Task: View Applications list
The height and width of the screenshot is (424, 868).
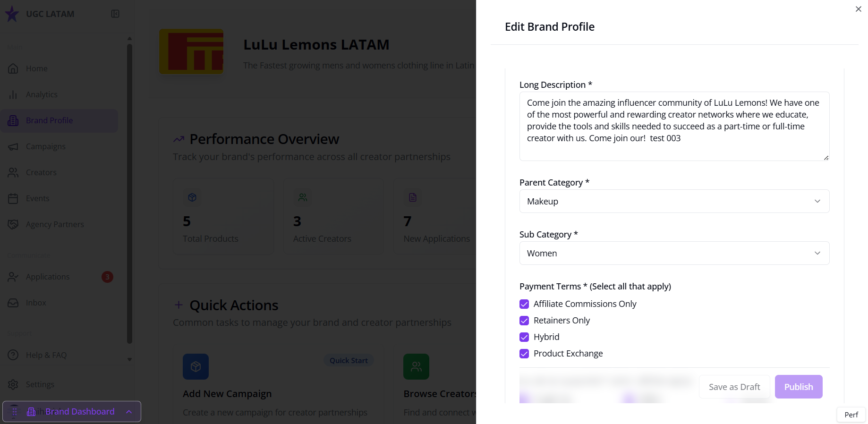Action: 59,277
